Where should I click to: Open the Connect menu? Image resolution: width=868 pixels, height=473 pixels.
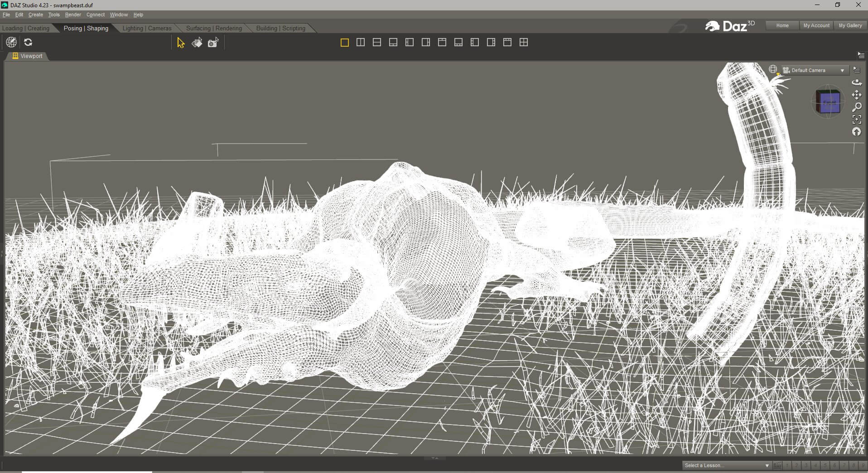[x=96, y=14]
